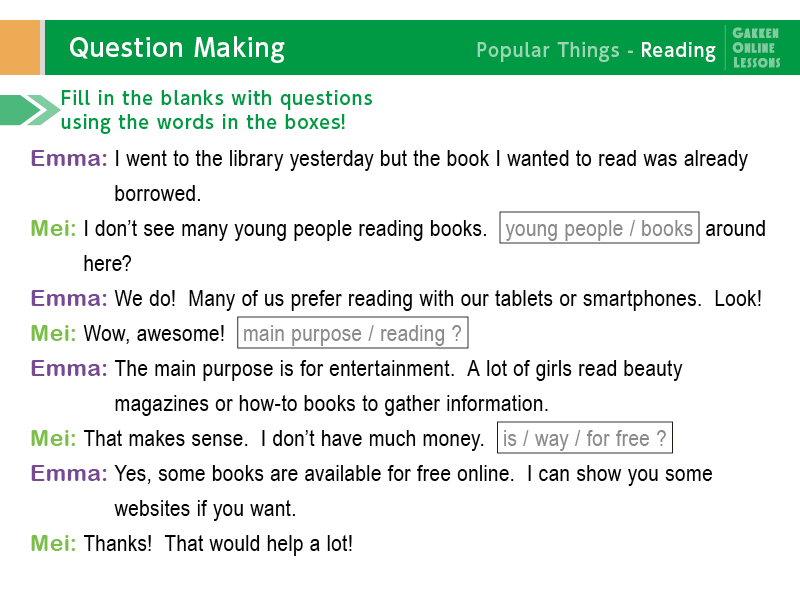Click Mei's 'Thanks! That would help' line
The width and height of the screenshot is (800, 600).
218,543
